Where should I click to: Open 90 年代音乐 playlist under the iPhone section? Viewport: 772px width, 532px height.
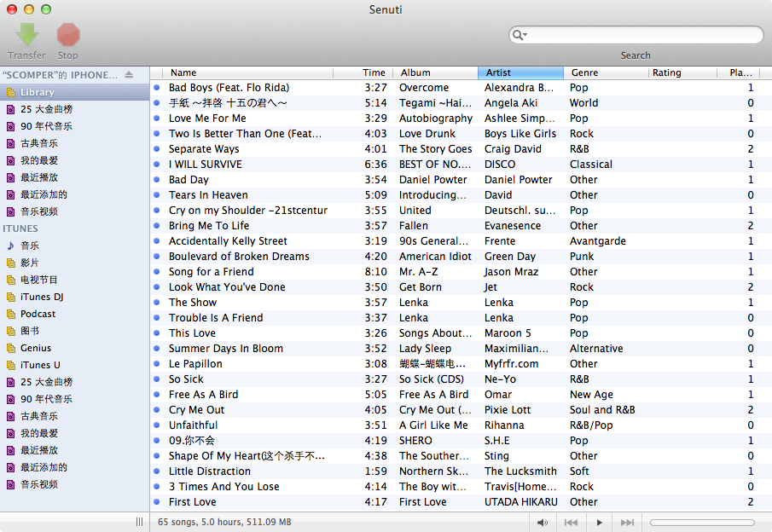[74, 126]
